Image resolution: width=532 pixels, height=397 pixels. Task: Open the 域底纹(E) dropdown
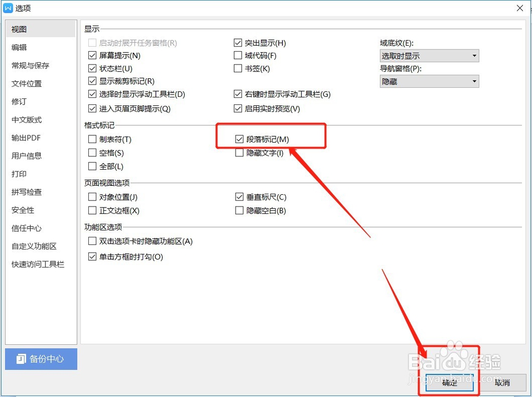pyautogui.click(x=428, y=55)
